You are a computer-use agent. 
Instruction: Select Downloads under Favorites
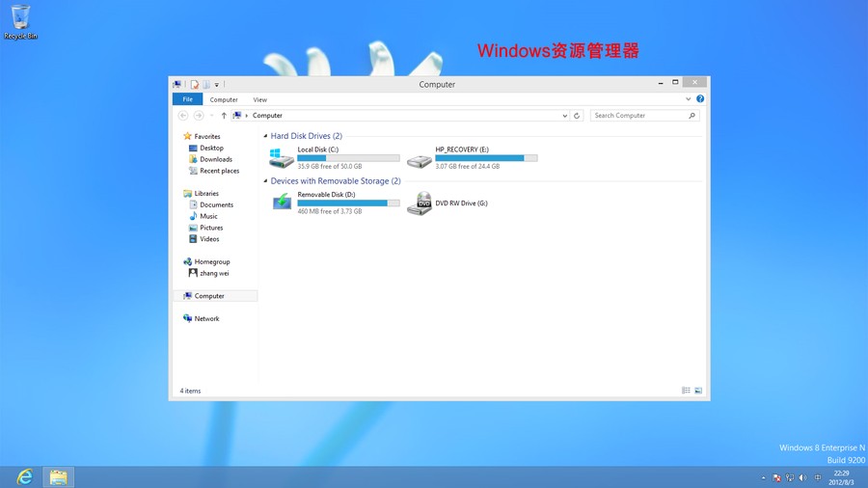tap(216, 159)
